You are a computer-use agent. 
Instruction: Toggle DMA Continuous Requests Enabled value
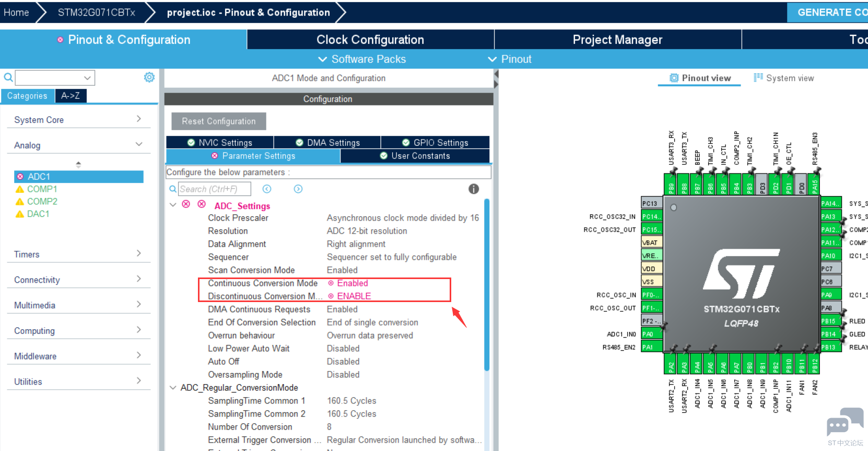click(342, 309)
